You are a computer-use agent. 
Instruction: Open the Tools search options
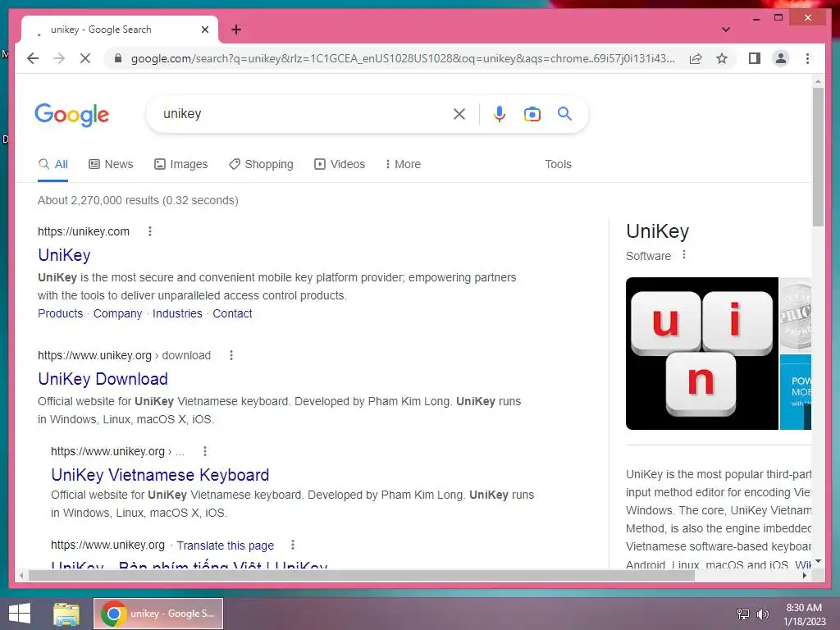[x=558, y=164]
